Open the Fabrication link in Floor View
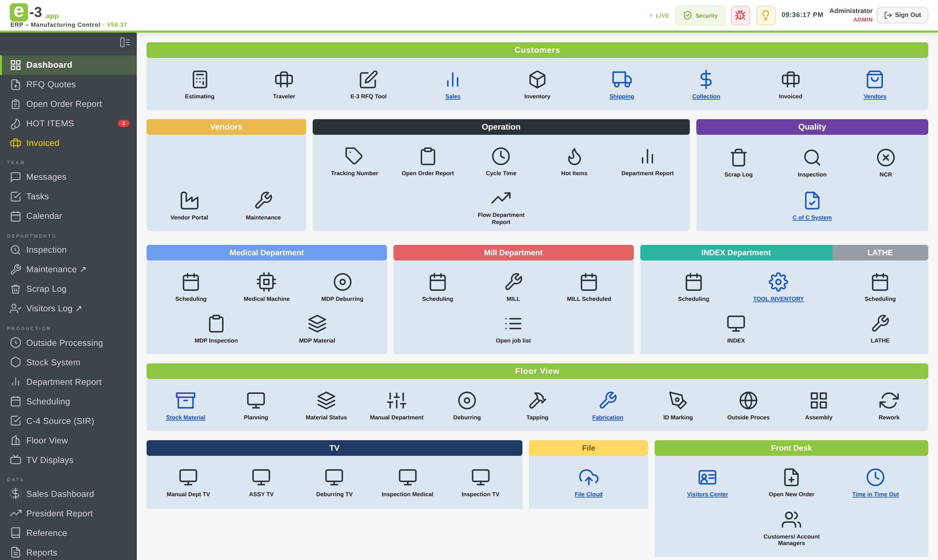 pos(607,417)
